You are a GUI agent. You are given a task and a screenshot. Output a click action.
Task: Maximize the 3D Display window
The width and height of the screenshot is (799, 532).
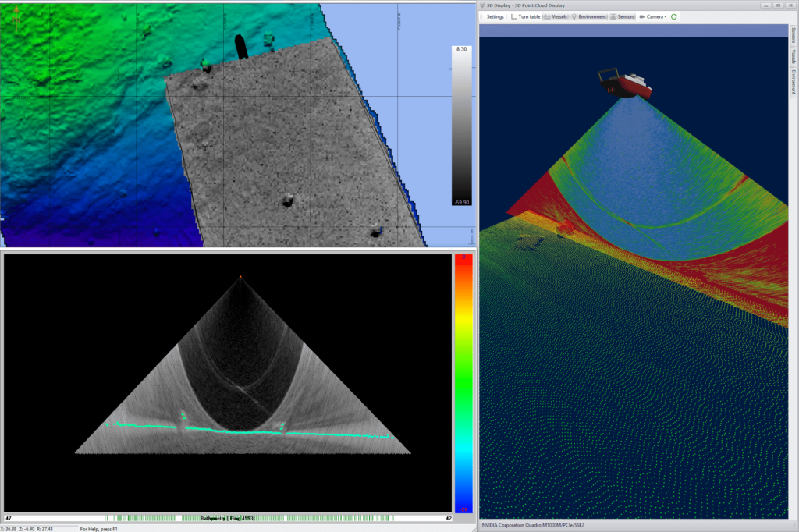click(778, 5)
